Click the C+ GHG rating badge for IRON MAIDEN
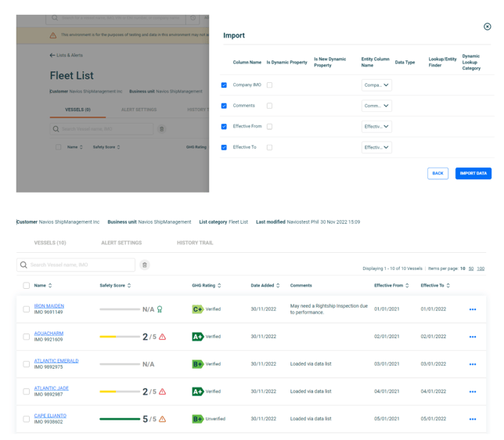The height and width of the screenshot is (440, 504). pyautogui.click(x=197, y=309)
